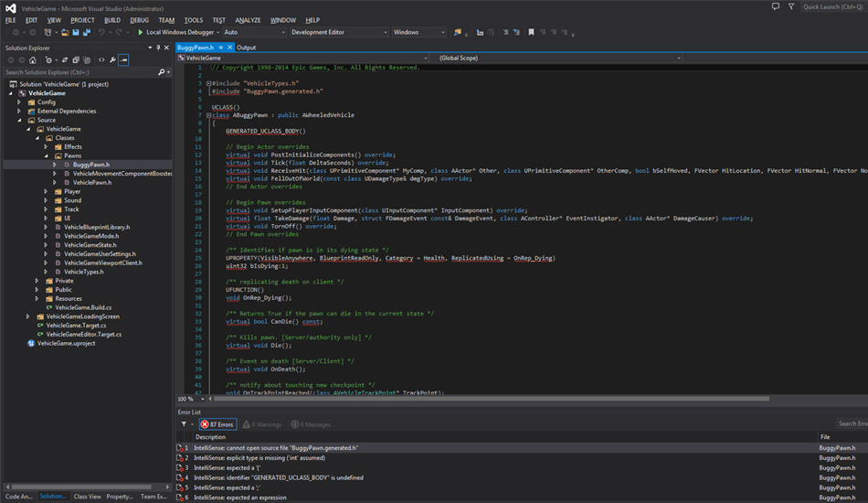
Task: Open Solution Explorer Properties wrench icon
Action: pos(112,59)
